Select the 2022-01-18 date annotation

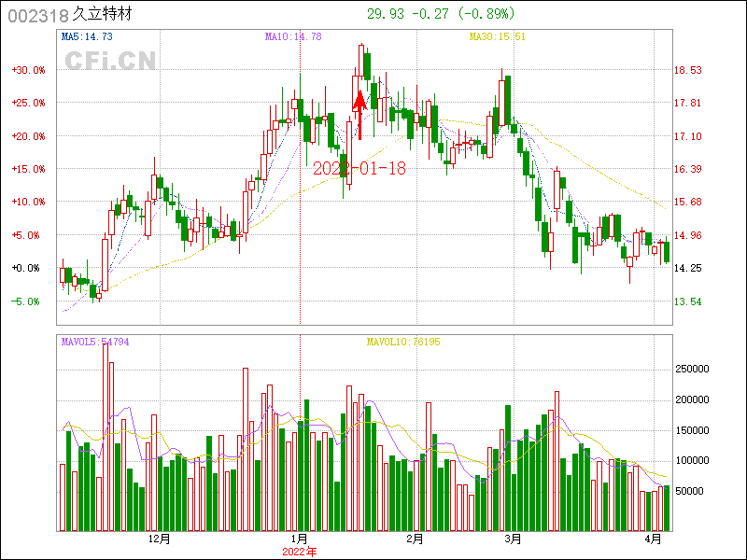coord(359,168)
